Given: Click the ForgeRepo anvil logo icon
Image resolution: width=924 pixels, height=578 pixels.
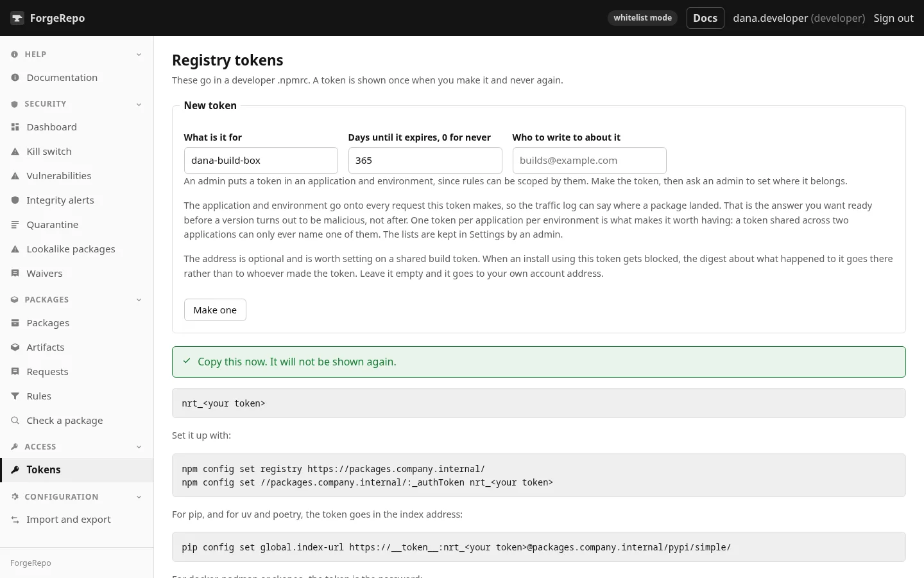Looking at the screenshot, I should coord(17,18).
